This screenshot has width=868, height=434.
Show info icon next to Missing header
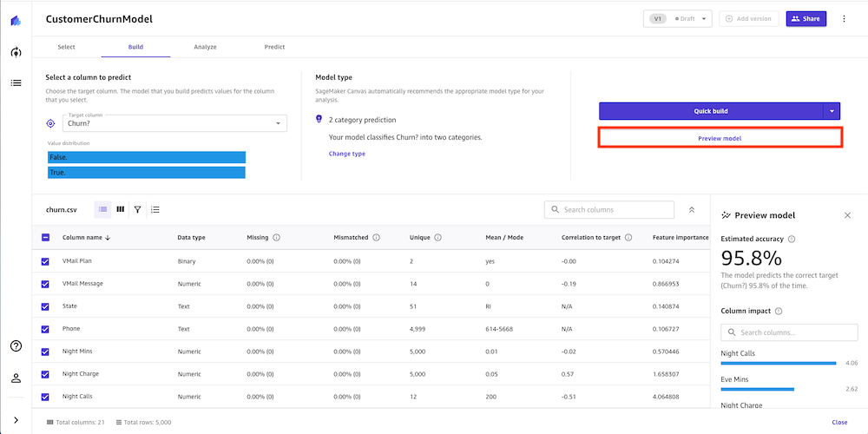(276, 238)
